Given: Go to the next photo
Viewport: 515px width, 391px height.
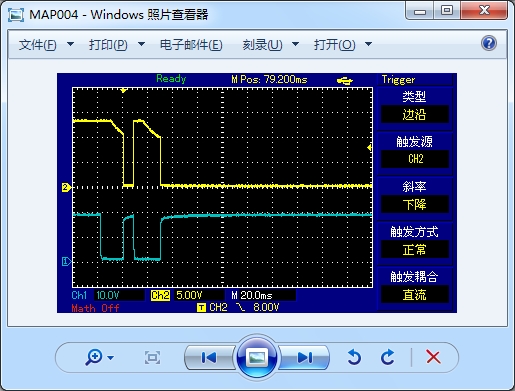Looking at the screenshot, I should [x=305, y=358].
